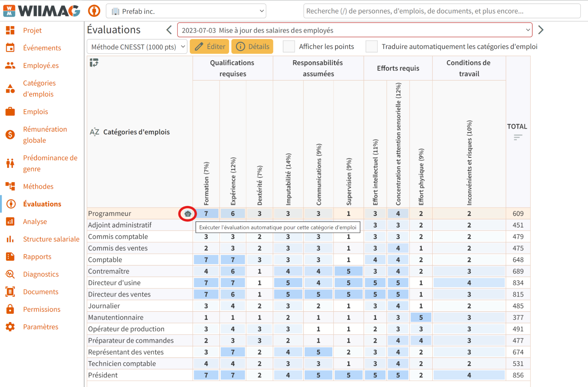The image size is (588, 387).
Task: Open the Prefab inc. company dropdown
Action: click(186, 11)
